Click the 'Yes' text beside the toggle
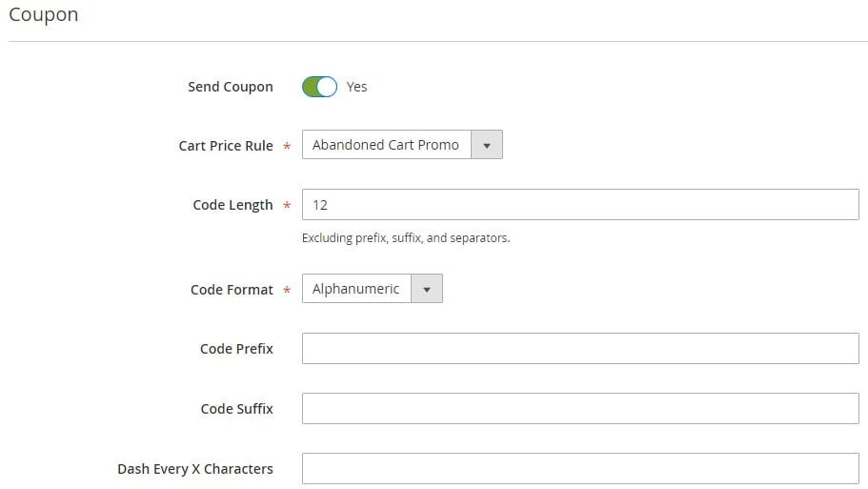Viewport: 868px width, 489px height. [x=356, y=87]
